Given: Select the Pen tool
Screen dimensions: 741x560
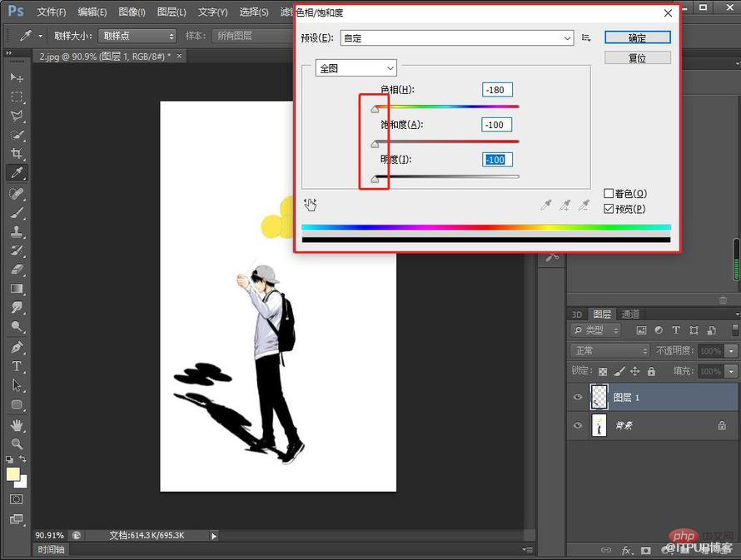Looking at the screenshot, I should (17, 347).
